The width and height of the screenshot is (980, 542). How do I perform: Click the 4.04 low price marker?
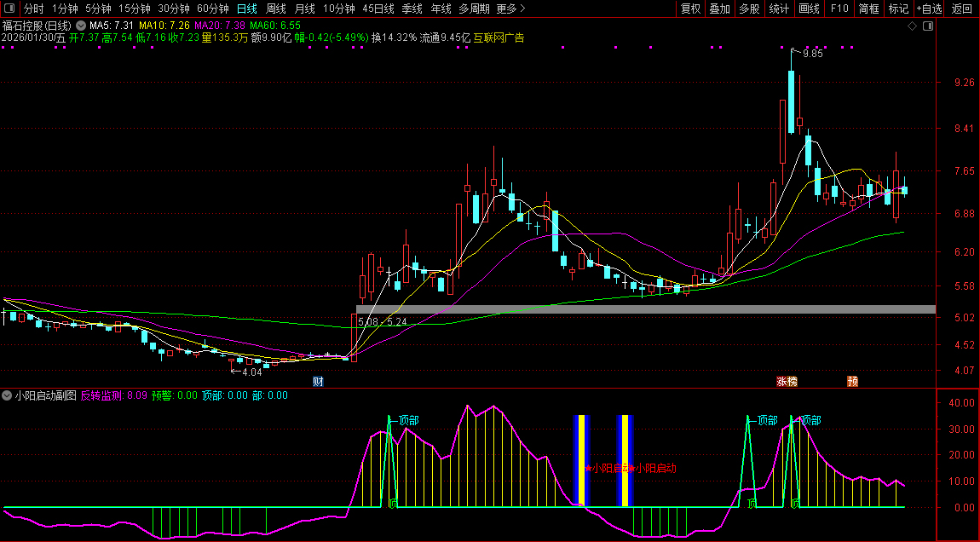(x=251, y=372)
